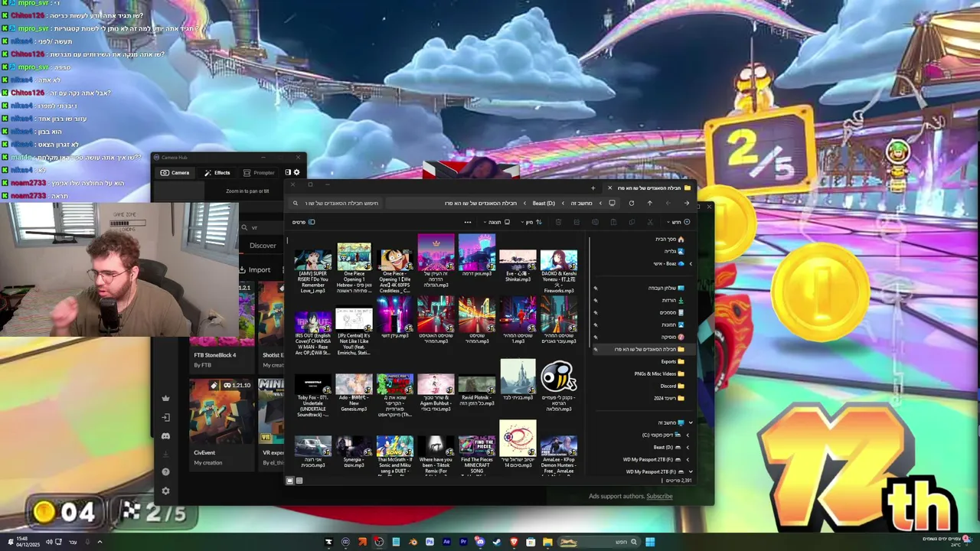980x551 pixels.
Task: Open Photoshop from the taskbar
Action: pyautogui.click(x=430, y=542)
